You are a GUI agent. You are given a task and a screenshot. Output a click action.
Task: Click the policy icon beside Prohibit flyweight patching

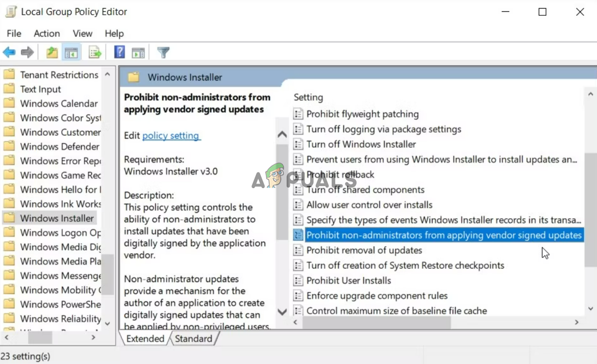click(x=298, y=114)
